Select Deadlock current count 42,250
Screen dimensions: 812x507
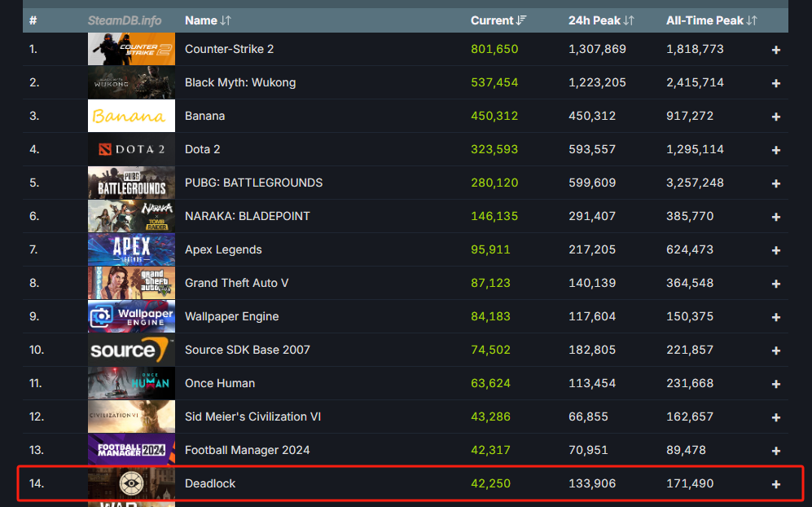click(x=491, y=483)
